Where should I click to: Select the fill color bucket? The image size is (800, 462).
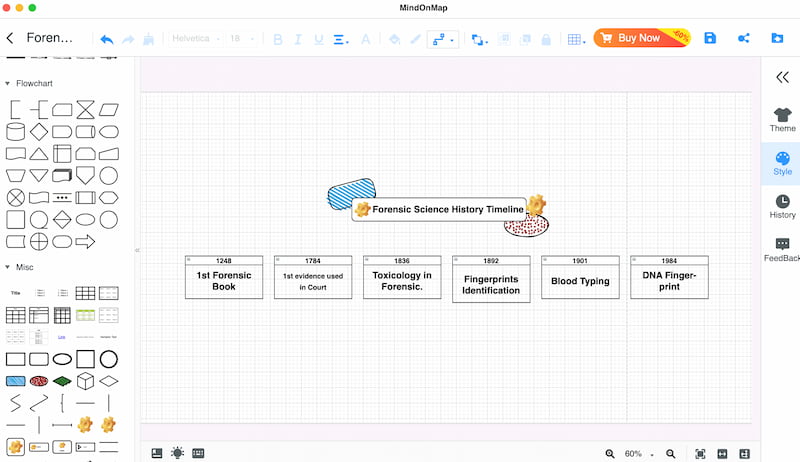click(x=394, y=39)
